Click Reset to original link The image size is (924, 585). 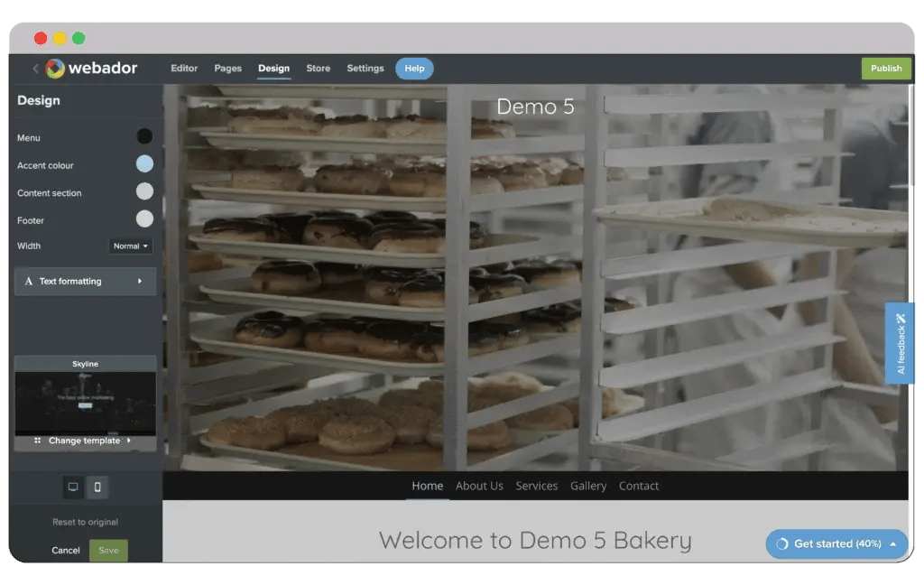tap(85, 522)
